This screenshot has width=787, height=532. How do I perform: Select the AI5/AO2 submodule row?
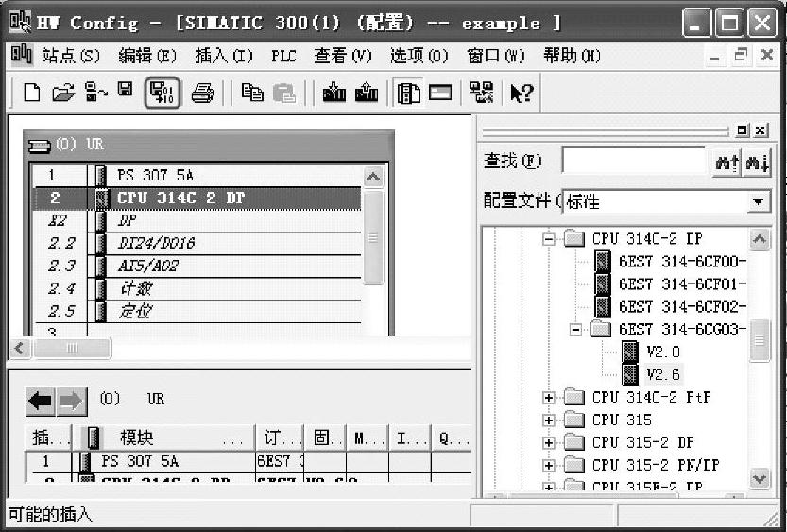pos(197,266)
